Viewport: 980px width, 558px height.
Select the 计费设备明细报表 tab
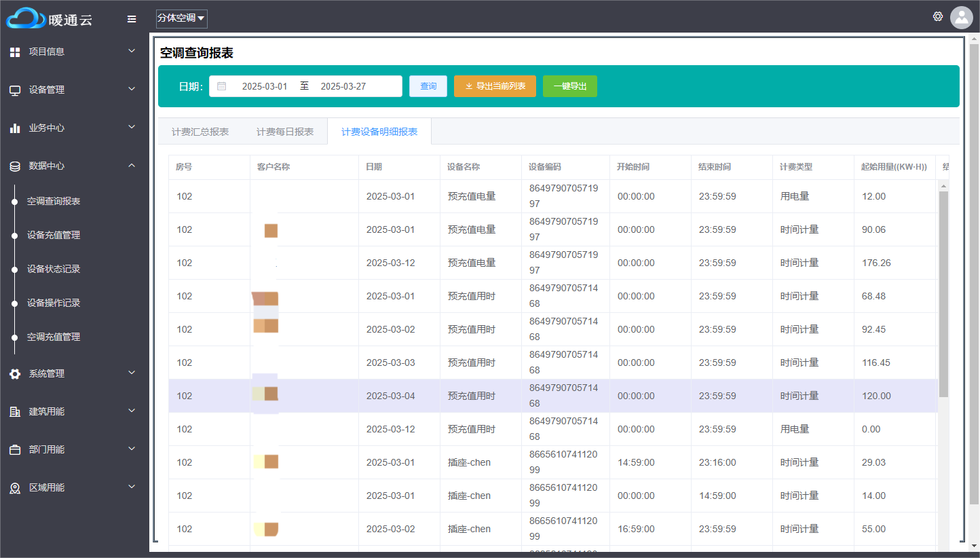click(x=379, y=132)
